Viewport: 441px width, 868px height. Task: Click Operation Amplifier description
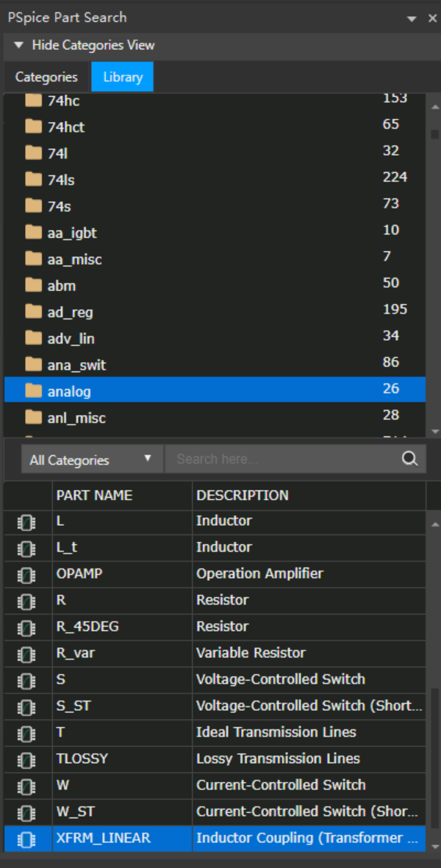(259, 574)
